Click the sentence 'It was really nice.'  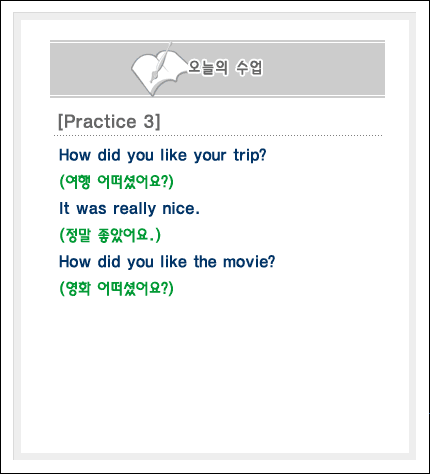pos(129,209)
